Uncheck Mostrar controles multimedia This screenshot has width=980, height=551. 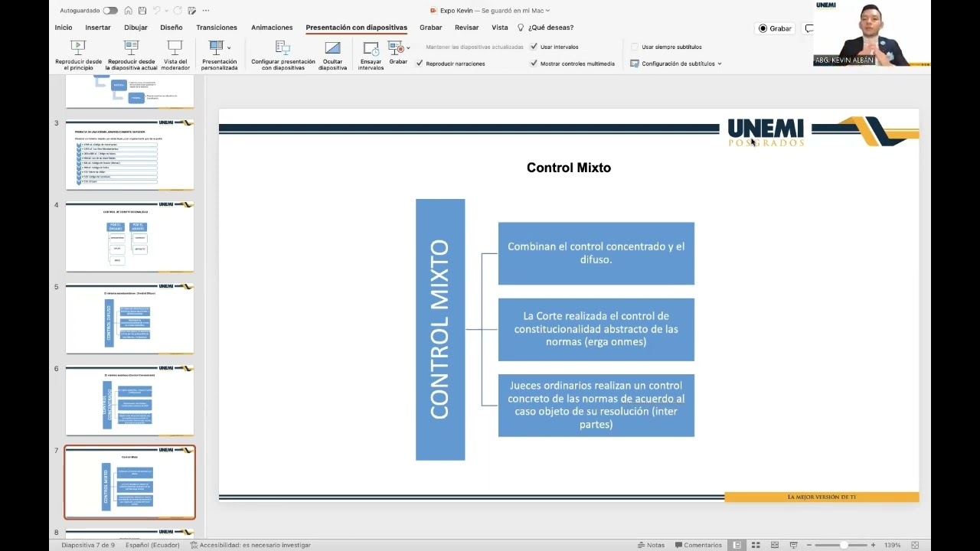point(534,64)
